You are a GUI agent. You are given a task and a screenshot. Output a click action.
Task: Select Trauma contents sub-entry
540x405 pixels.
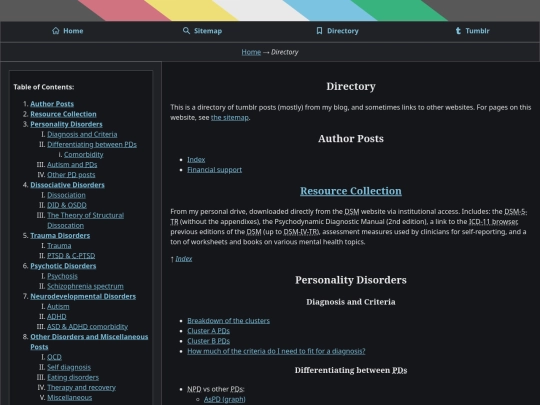(59, 246)
